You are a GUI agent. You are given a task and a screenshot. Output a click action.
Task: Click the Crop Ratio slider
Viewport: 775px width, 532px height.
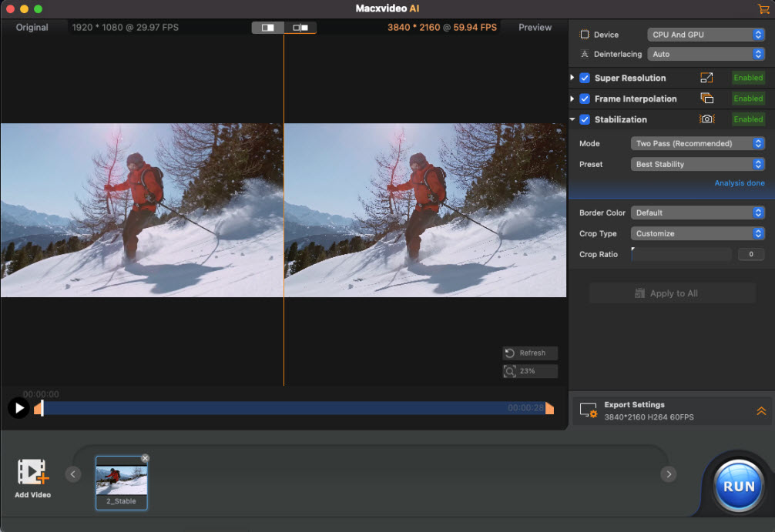(681, 254)
